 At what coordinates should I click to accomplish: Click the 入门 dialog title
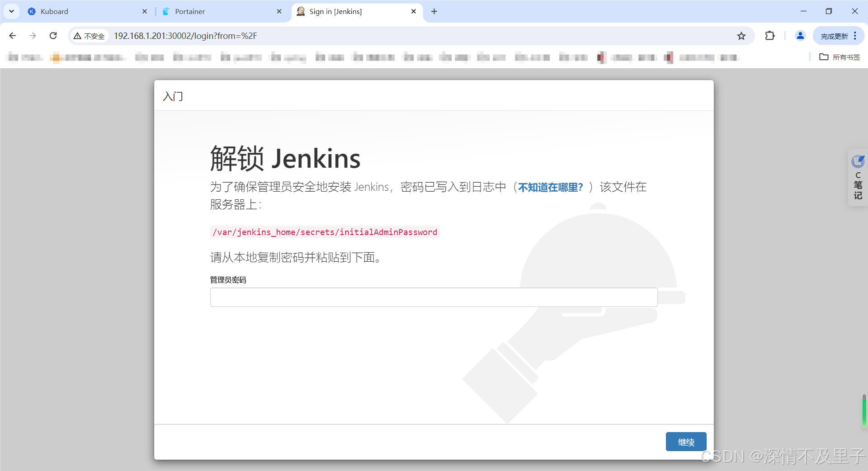pos(173,96)
